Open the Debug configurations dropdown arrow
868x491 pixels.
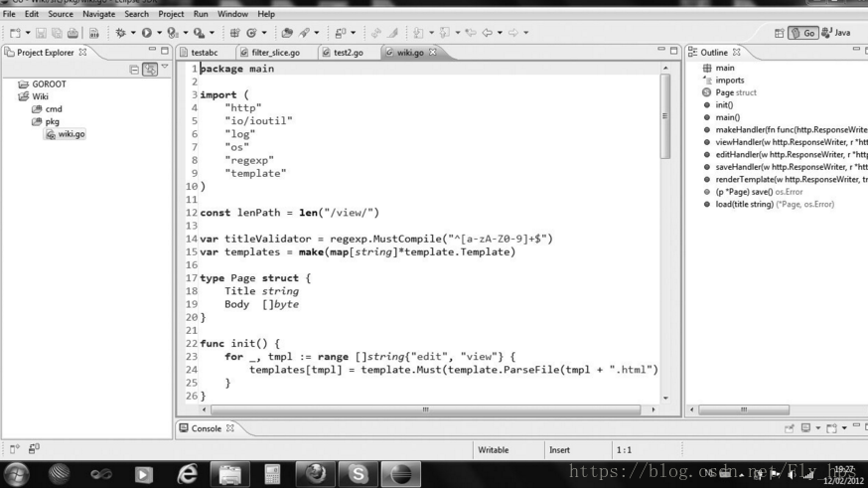click(x=133, y=33)
